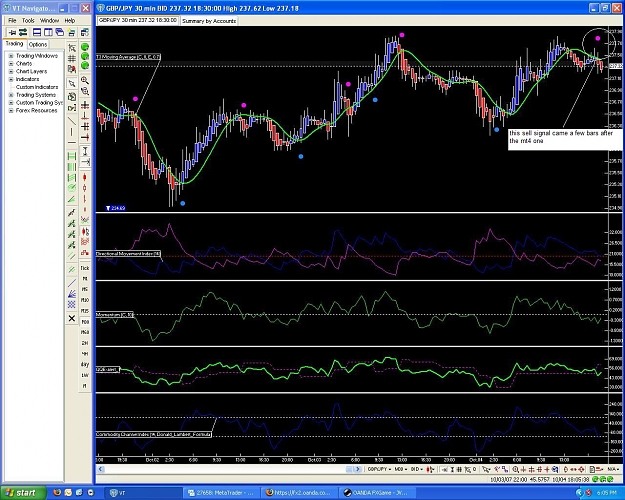Expand the Chart Layers tree node

tap(11, 71)
